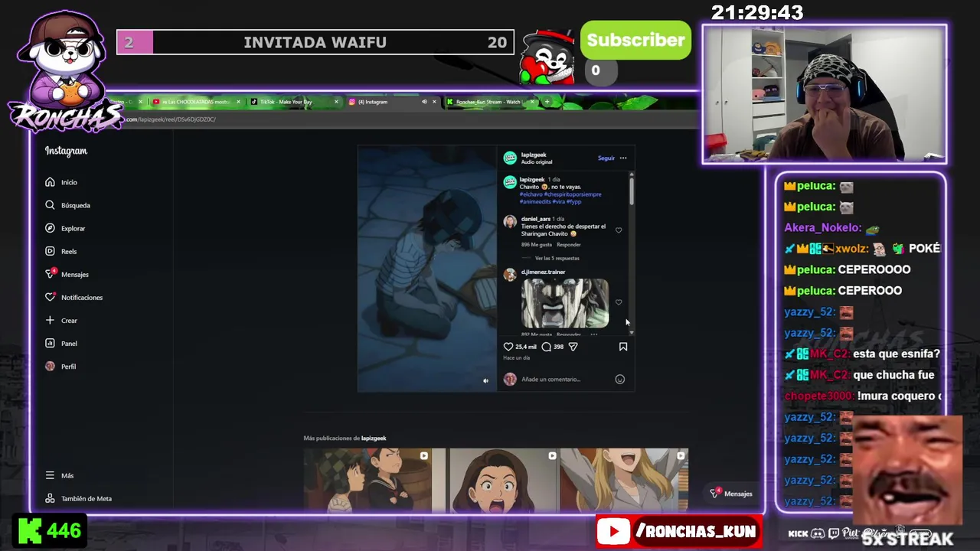The image size is (980, 551).
Task: Open d.jimenez.trainer's username link
Action: [543, 272]
